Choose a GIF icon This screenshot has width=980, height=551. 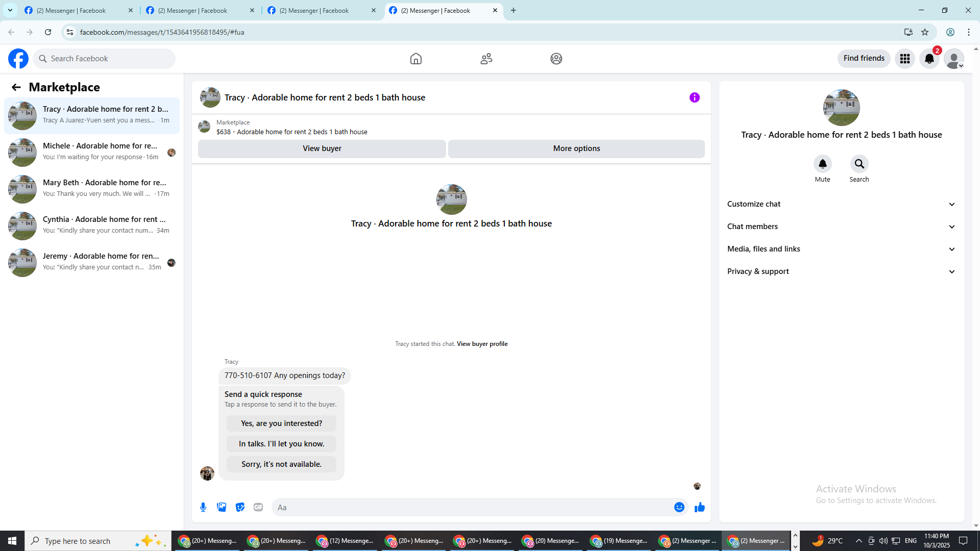[x=258, y=507]
